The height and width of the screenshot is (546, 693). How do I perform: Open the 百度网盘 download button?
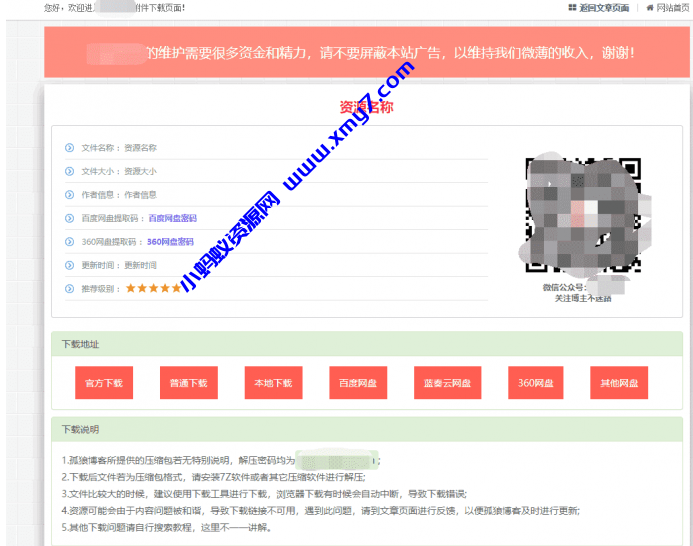coord(358,383)
